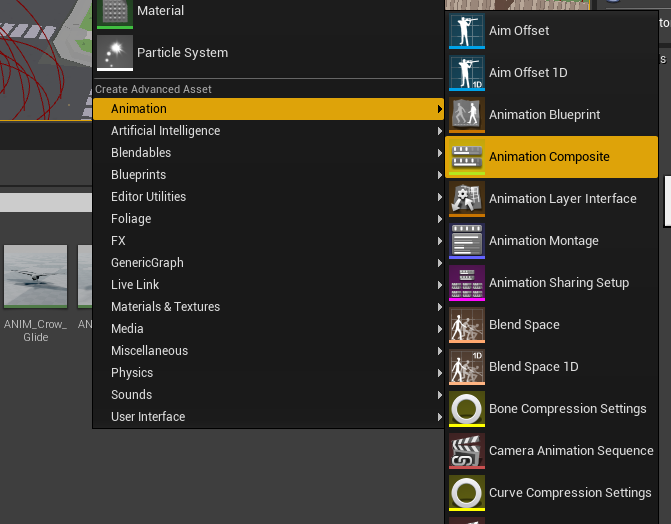Click the Aim Offset 1D icon
This screenshot has width=671, height=524.
[466, 73]
